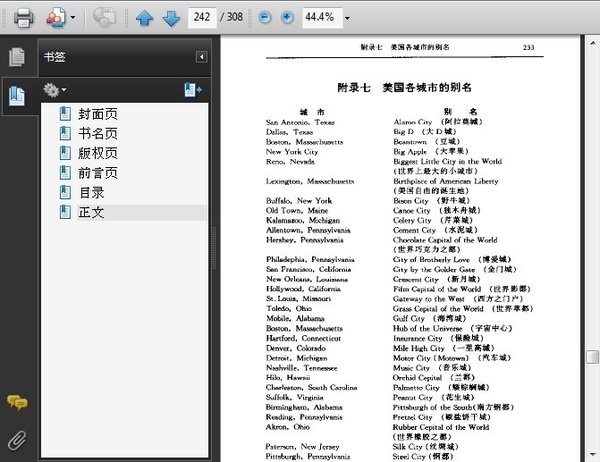Select the Bookmarks panel icon in sidebar

17,96
